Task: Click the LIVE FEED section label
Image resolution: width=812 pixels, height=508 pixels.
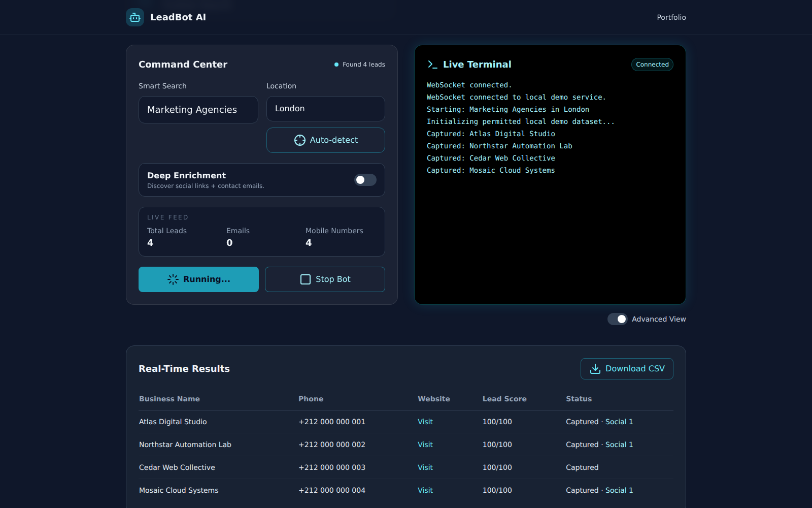Action: tap(167, 217)
